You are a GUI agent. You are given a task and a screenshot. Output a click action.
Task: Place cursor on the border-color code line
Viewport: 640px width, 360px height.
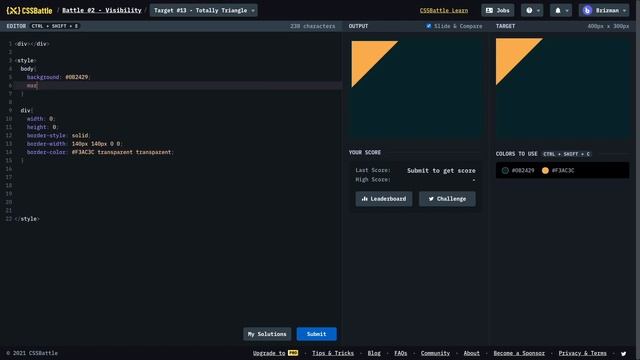click(100, 152)
